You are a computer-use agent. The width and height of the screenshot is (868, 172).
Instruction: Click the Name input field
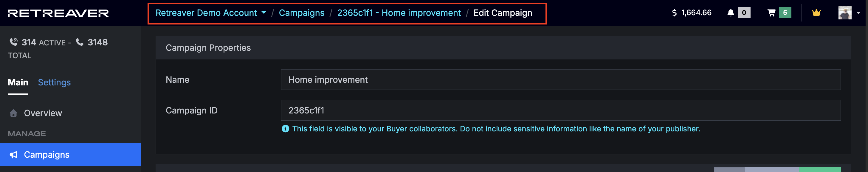coord(560,80)
